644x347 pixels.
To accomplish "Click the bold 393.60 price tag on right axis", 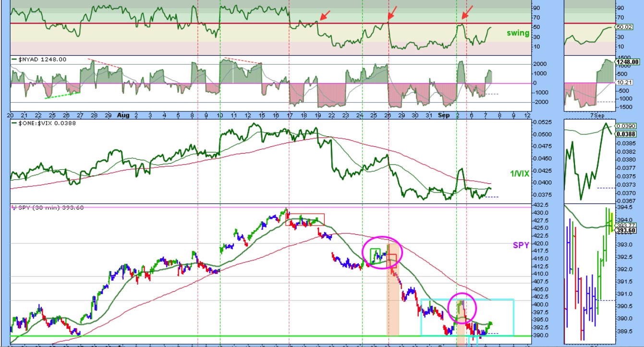I will (x=626, y=230).
